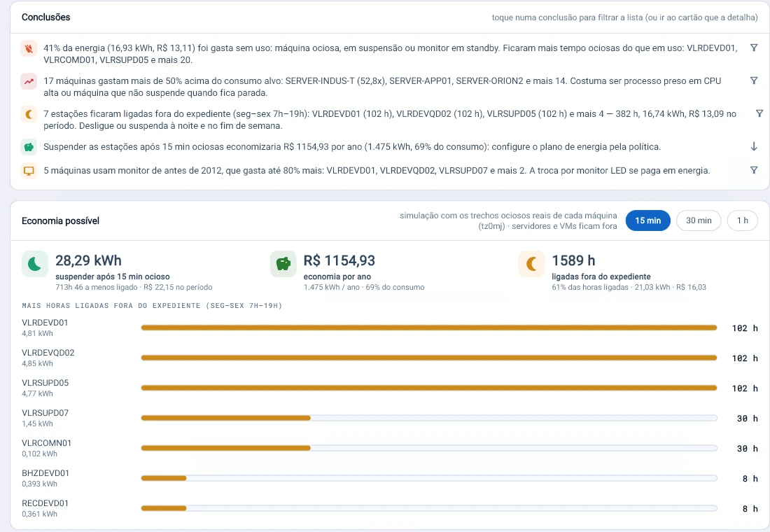Filter list by the 41% idle energy conclusion
This screenshot has width=770, height=532.
(x=754, y=48)
